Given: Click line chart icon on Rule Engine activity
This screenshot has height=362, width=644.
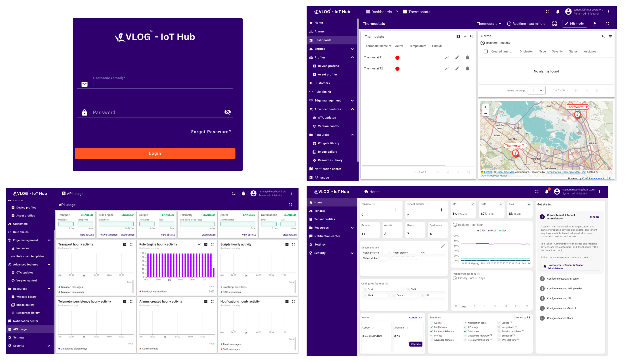Looking at the screenshot, I should (199, 244).
